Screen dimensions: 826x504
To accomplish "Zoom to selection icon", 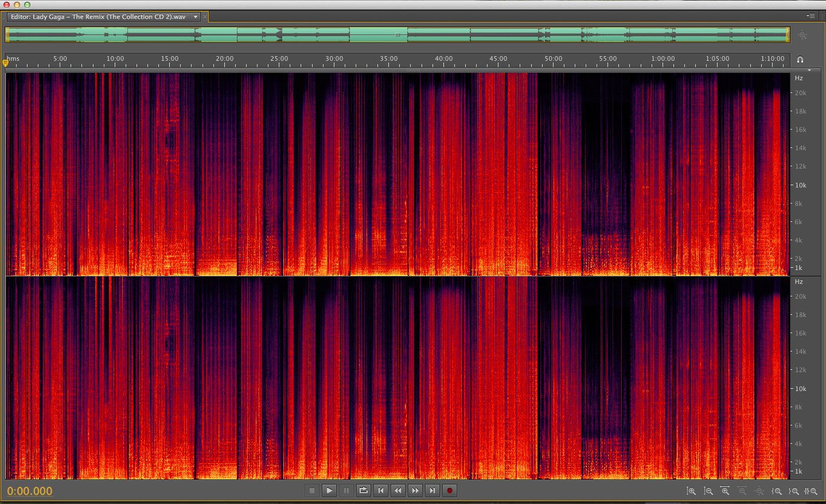I will click(x=811, y=491).
